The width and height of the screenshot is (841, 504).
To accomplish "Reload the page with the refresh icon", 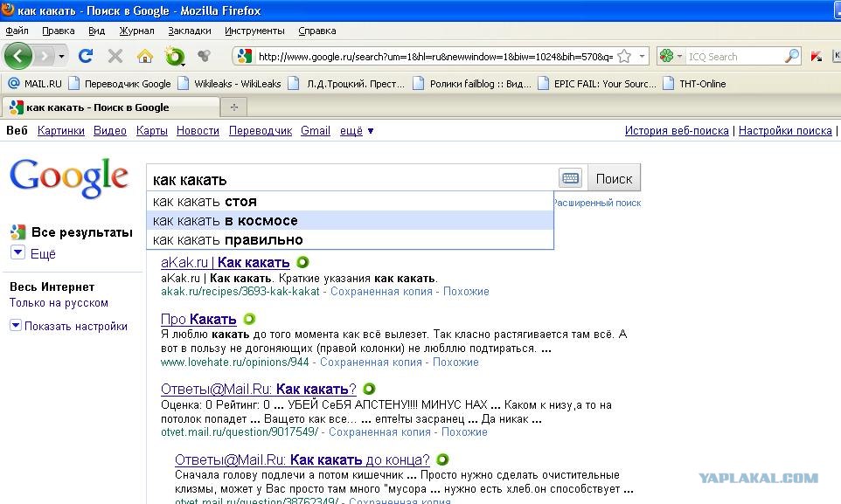I will click(86, 56).
